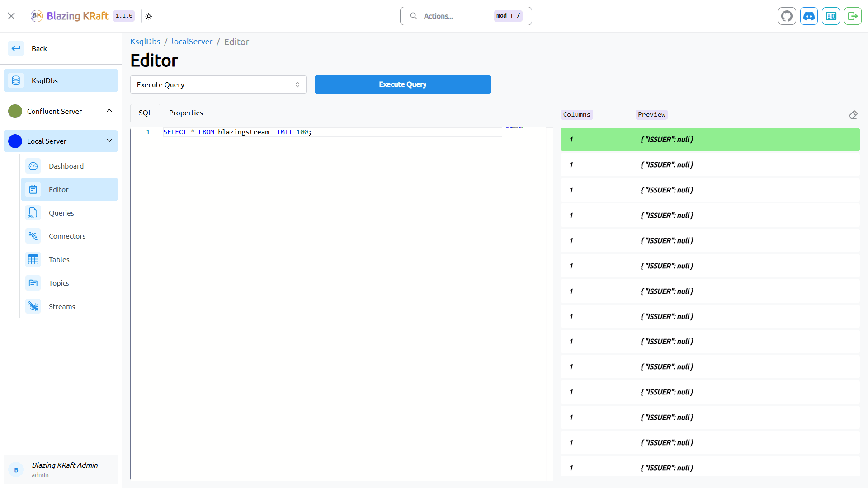The image size is (868, 488).
Task: Click the Blazing KRaft logo icon
Action: (37, 16)
